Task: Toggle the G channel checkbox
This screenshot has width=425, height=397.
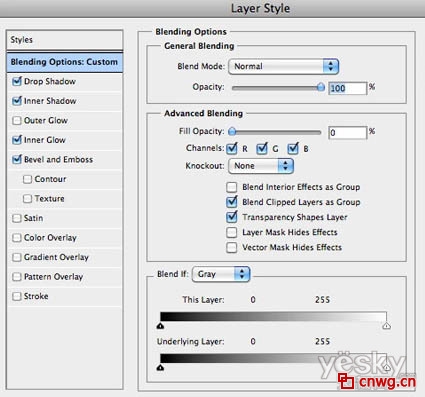Action: pyautogui.click(x=262, y=148)
